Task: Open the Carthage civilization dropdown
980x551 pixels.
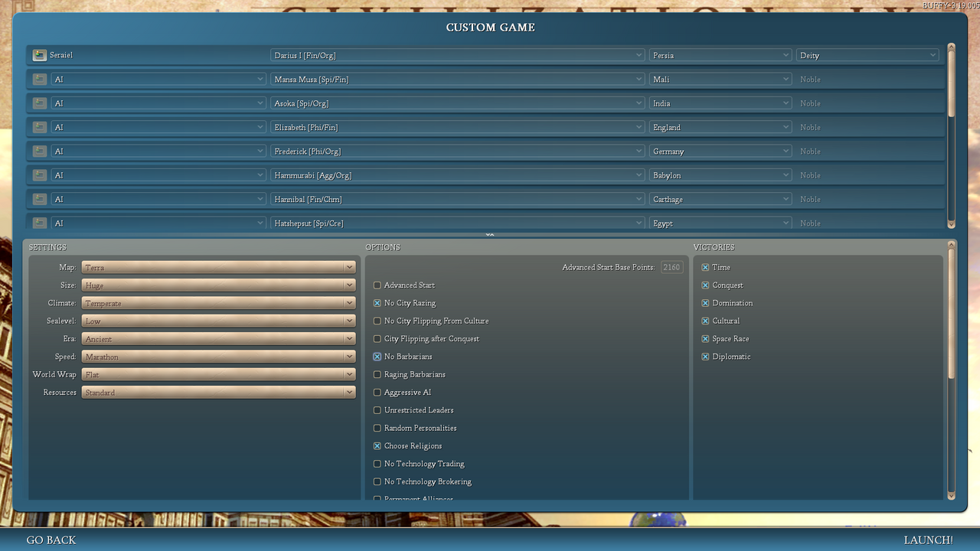Action: click(x=720, y=199)
